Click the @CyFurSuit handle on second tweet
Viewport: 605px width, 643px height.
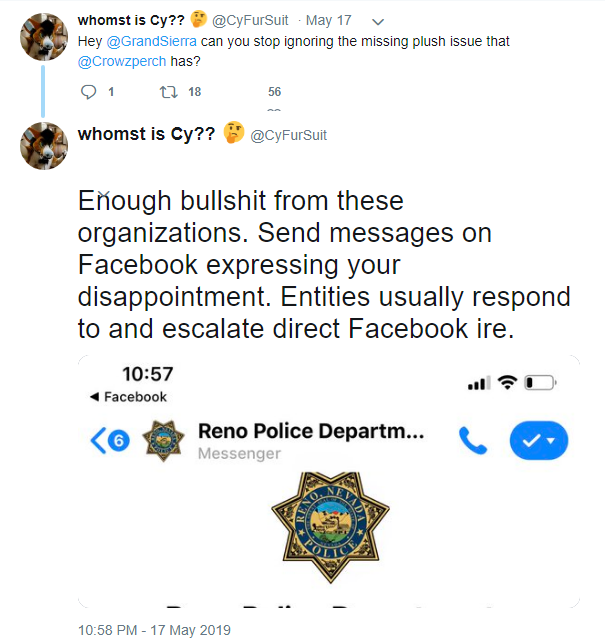[x=288, y=135]
